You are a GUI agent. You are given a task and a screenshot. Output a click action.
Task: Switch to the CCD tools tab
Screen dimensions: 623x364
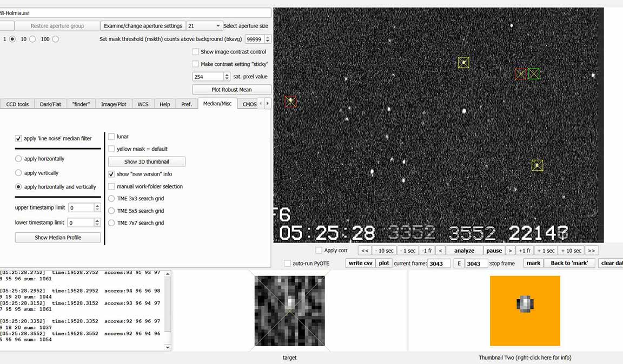[17, 104]
